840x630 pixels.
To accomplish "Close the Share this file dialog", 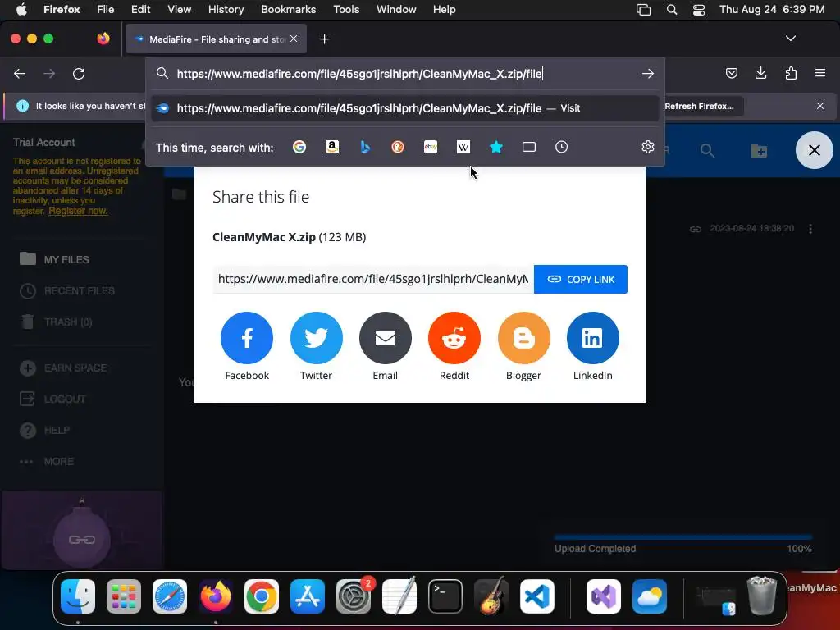I will [815, 150].
